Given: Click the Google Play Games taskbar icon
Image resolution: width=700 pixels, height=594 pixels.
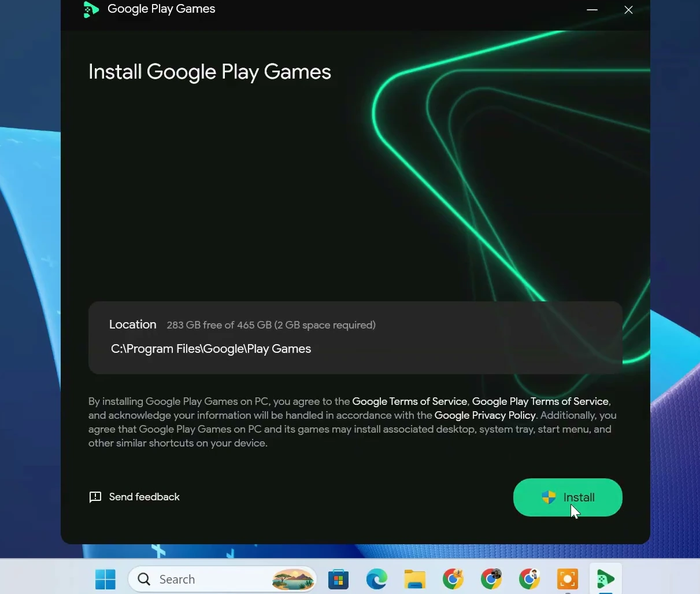Looking at the screenshot, I should pyautogui.click(x=606, y=579).
